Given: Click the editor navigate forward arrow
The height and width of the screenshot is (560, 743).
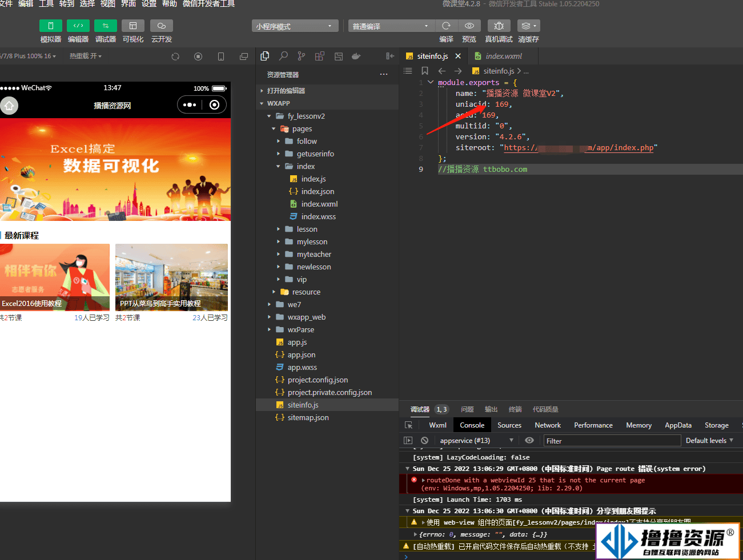Looking at the screenshot, I should click(458, 71).
